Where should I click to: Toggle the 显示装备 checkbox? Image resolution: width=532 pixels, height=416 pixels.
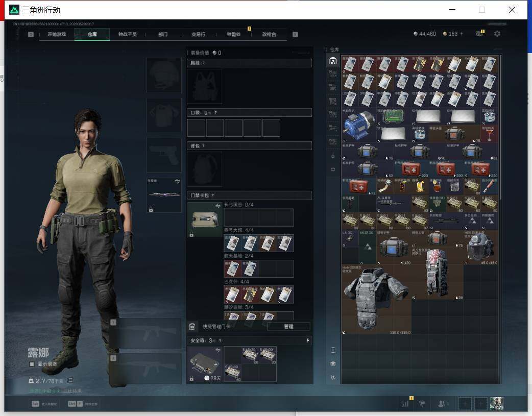pyautogui.click(x=32, y=364)
